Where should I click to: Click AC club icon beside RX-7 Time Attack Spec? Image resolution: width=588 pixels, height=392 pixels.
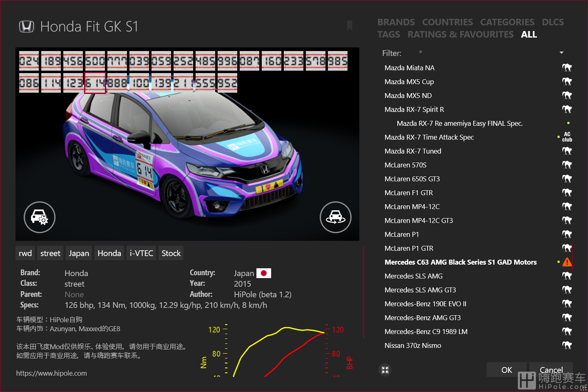coord(567,137)
